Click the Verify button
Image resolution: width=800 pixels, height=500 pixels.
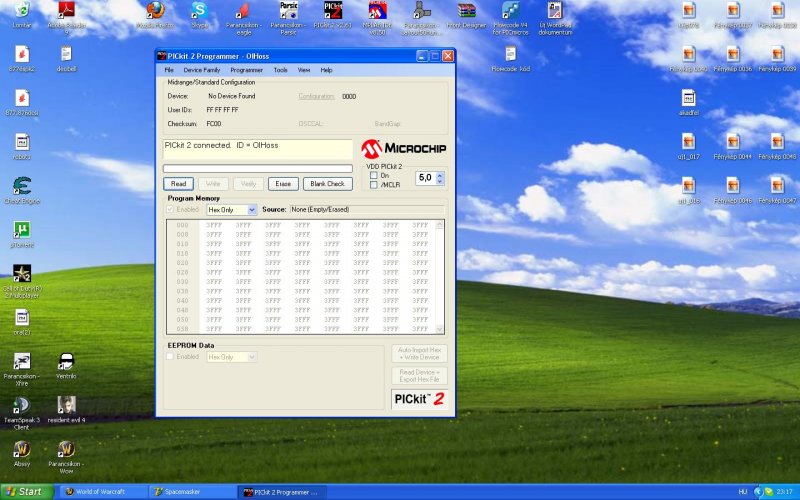[248, 184]
